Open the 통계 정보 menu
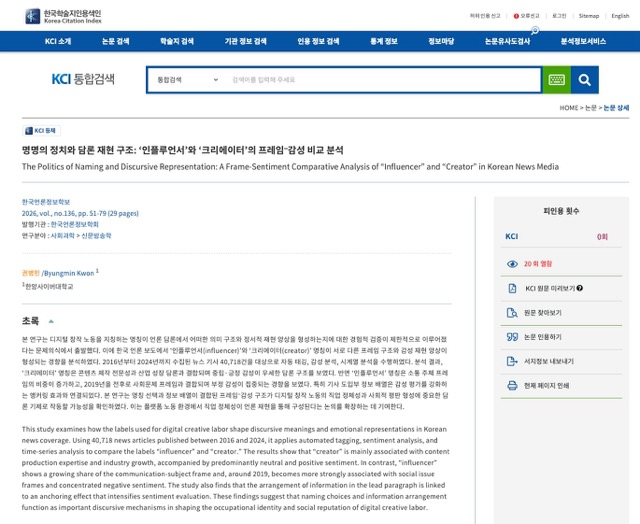The height and width of the screenshot is (524, 640). (384, 41)
